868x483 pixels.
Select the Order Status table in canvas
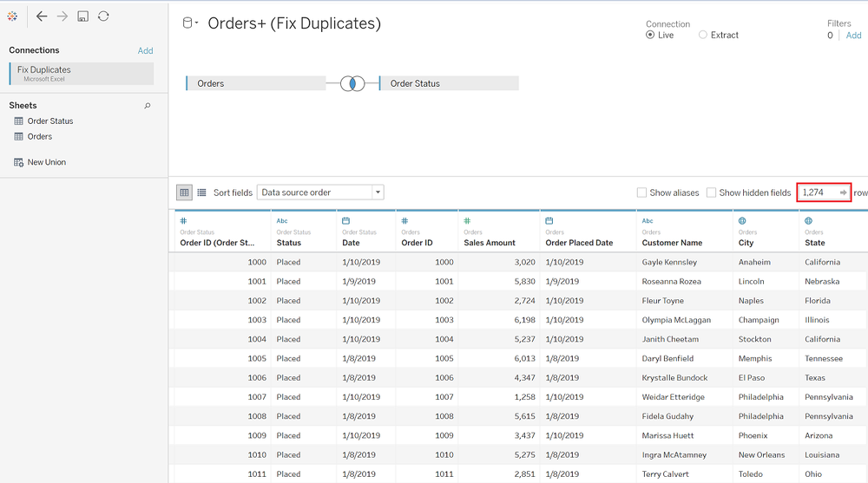pyautogui.click(x=449, y=83)
